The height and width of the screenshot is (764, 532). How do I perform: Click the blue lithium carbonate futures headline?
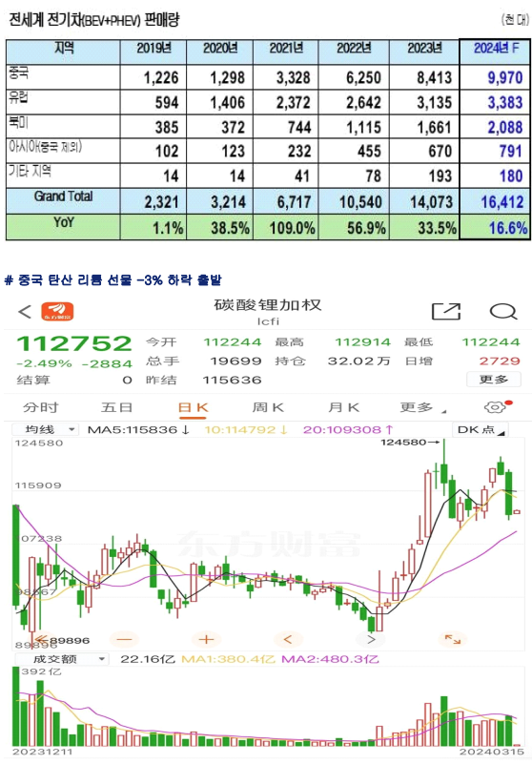click(x=113, y=280)
